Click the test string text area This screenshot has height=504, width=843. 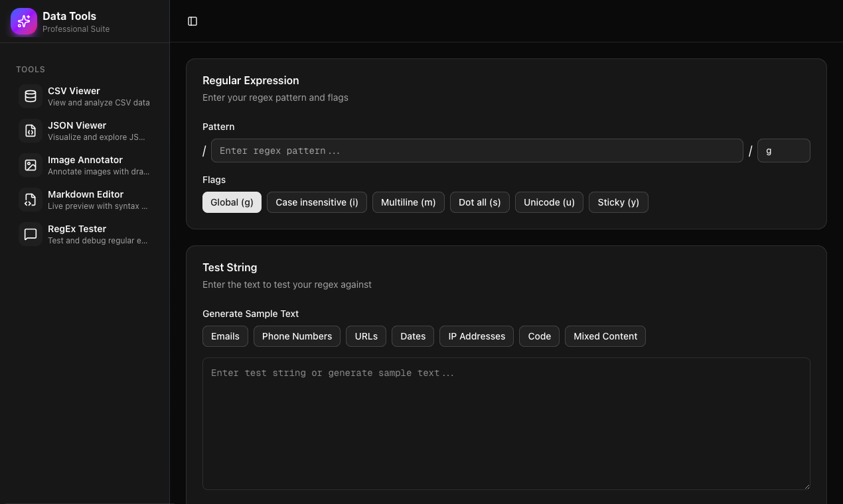[506, 424]
